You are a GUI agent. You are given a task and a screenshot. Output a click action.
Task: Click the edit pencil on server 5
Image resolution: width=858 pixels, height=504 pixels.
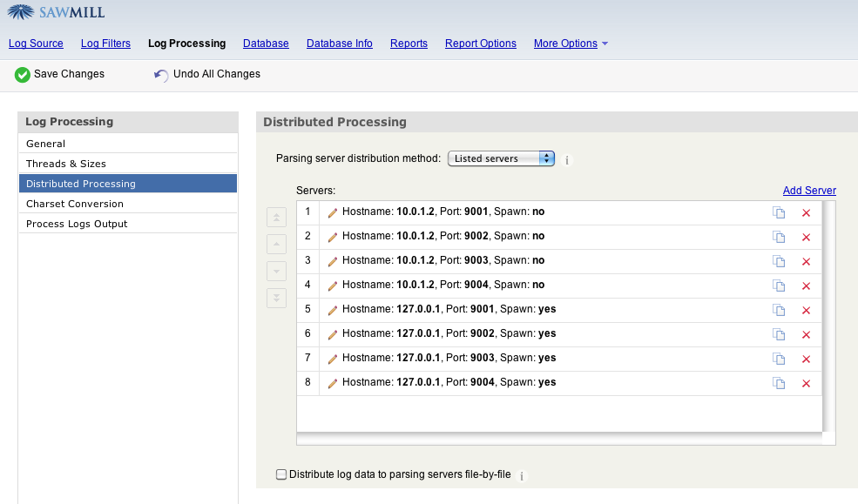click(x=332, y=310)
